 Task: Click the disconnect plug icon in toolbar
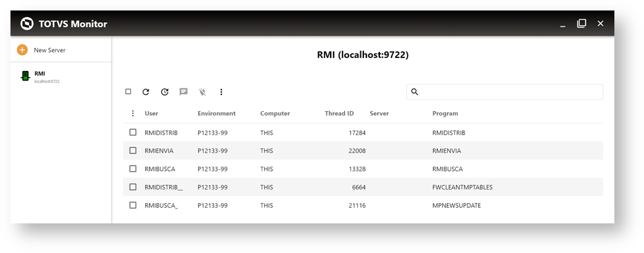202,92
